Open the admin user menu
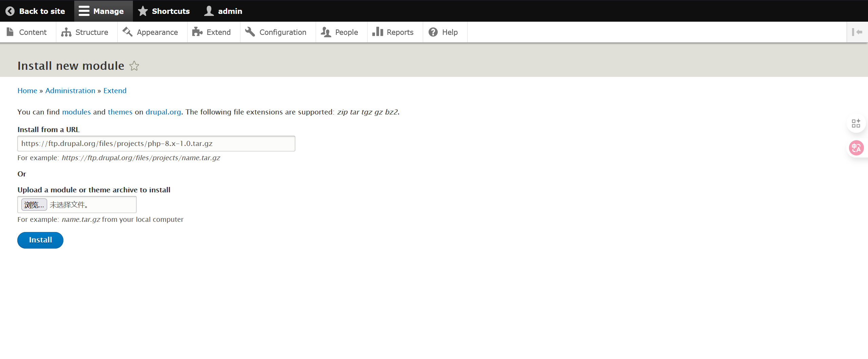This screenshot has height=359, width=868. coord(223,11)
